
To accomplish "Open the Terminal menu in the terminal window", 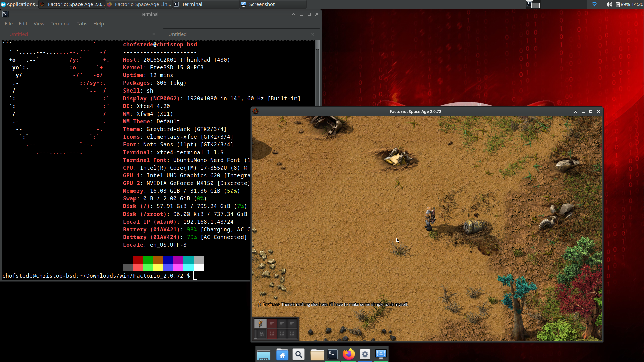I will pyautogui.click(x=60, y=23).
